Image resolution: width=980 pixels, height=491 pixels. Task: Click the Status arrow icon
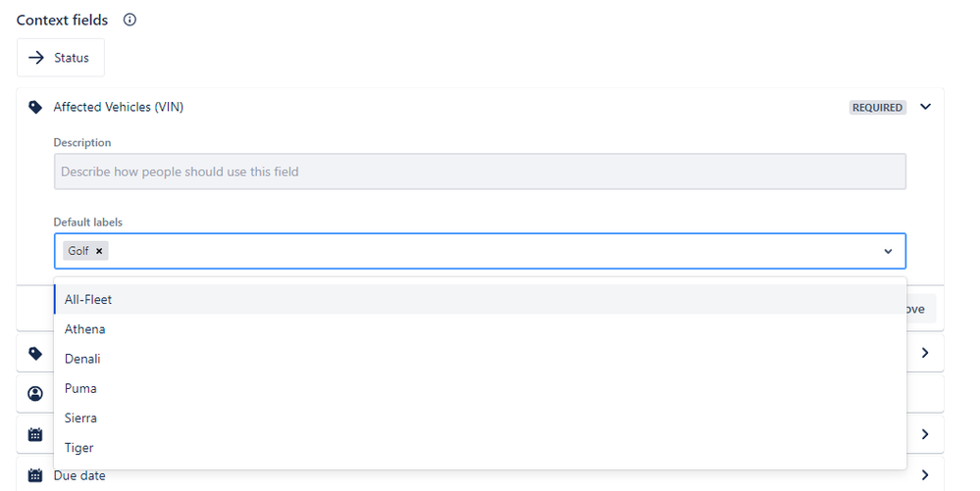pos(36,58)
